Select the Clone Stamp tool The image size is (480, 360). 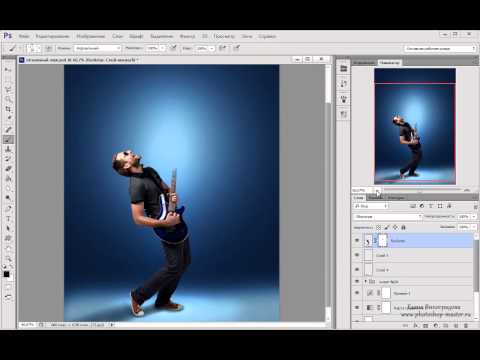(8, 149)
